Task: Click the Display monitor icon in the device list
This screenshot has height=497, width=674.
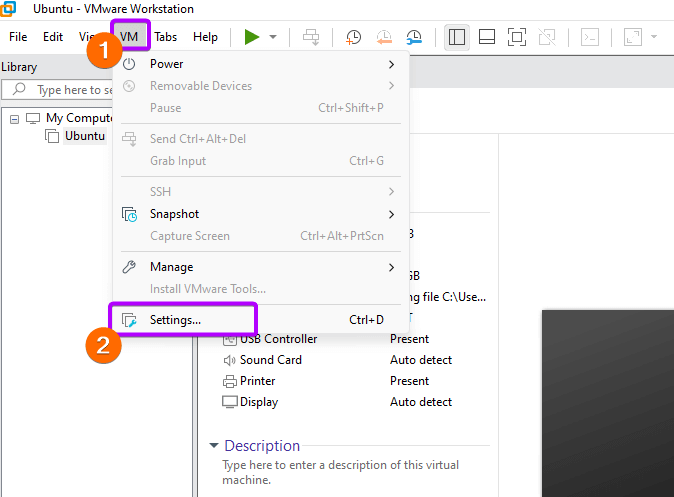Action: (x=230, y=402)
